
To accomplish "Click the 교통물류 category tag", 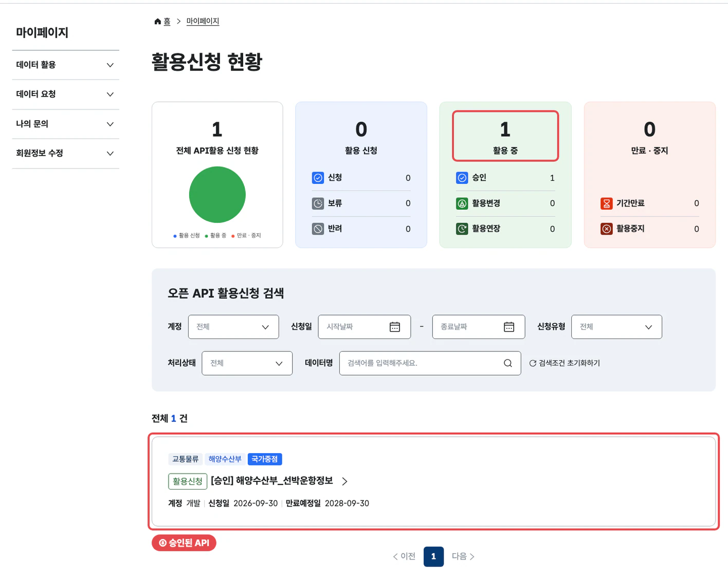I will tap(185, 459).
